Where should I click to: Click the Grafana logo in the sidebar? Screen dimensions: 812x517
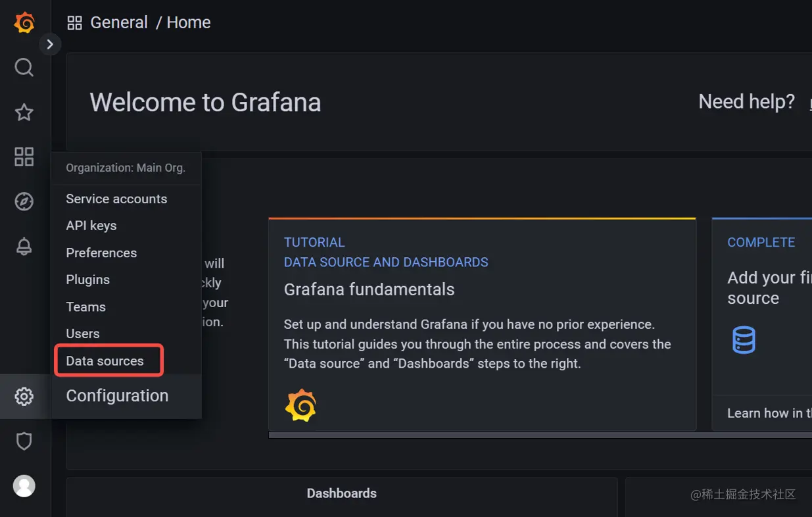pyautogui.click(x=24, y=22)
